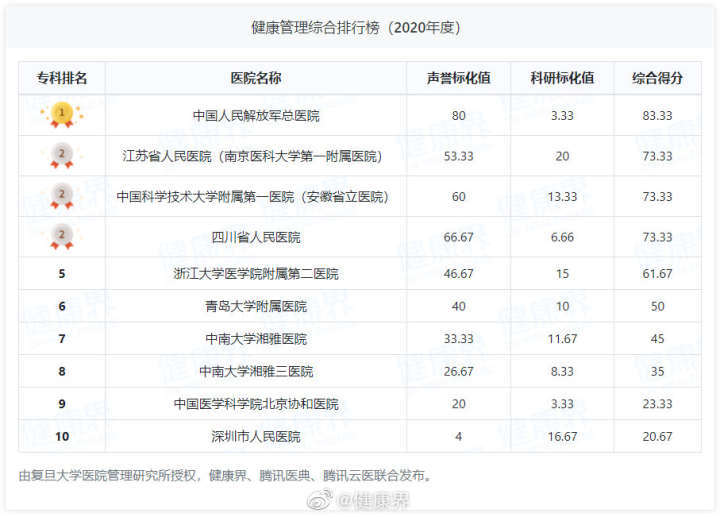Click total score 83.33
Viewport: 720px width, 517px height.
pos(657,115)
